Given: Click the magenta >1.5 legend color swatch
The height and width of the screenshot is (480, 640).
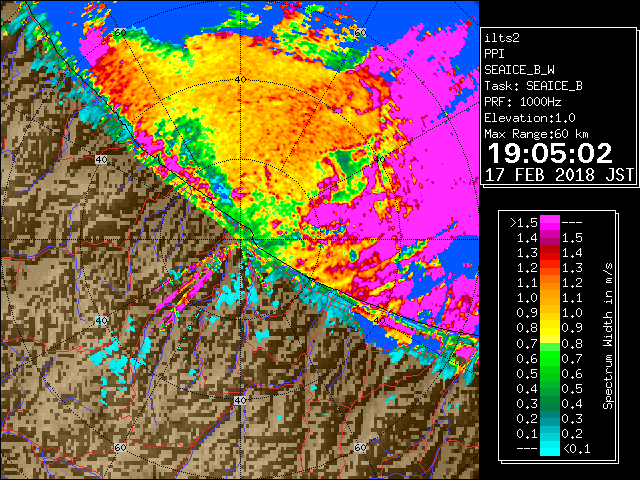Looking at the screenshot, I should 549,222.
